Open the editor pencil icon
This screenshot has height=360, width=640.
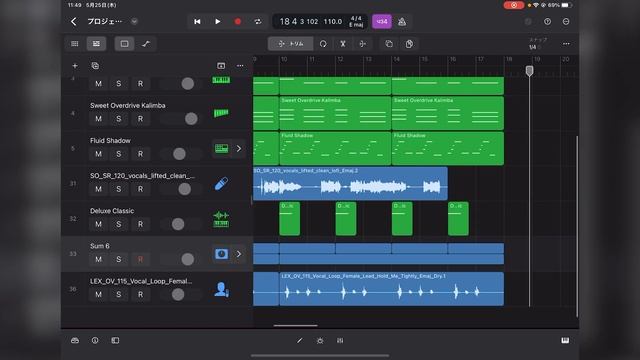[x=300, y=340]
